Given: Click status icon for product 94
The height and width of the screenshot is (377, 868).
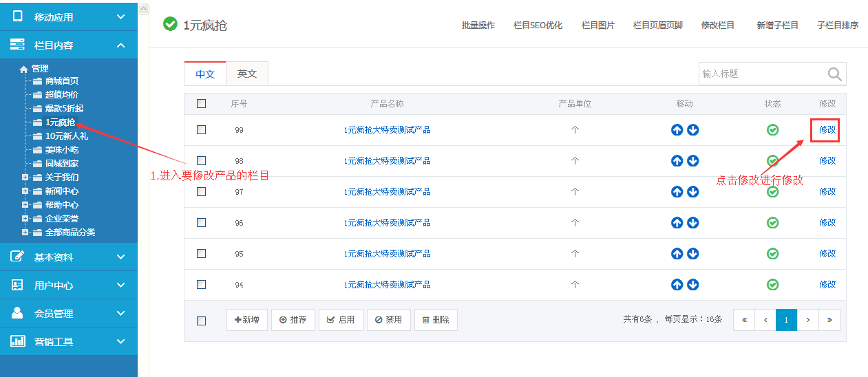Looking at the screenshot, I should [x=773, y=285].
